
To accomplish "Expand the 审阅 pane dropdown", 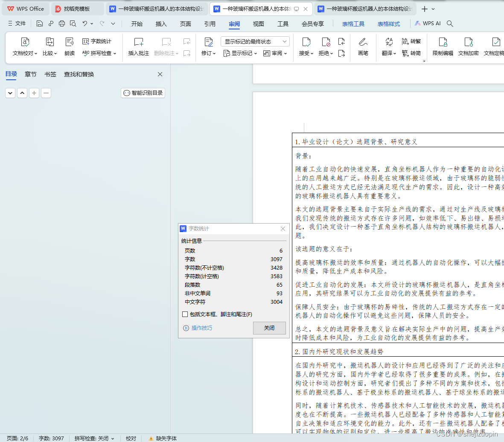I will point(286,53).
